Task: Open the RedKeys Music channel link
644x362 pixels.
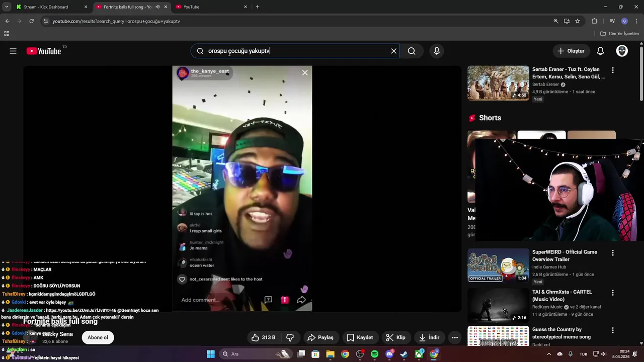Action: pos(547,307)
